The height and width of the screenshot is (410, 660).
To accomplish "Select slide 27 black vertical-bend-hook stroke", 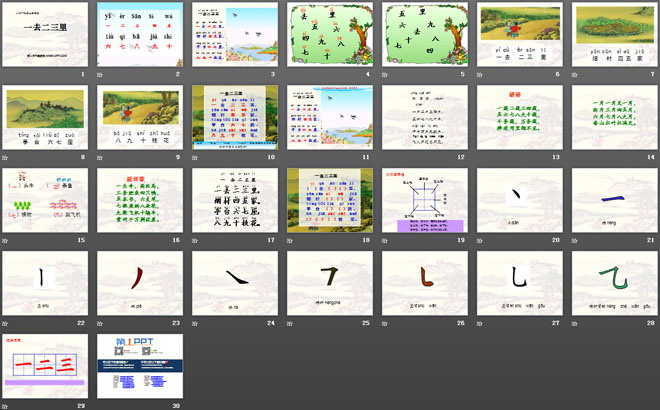I will pyautogui.click(x=520, y=283).
